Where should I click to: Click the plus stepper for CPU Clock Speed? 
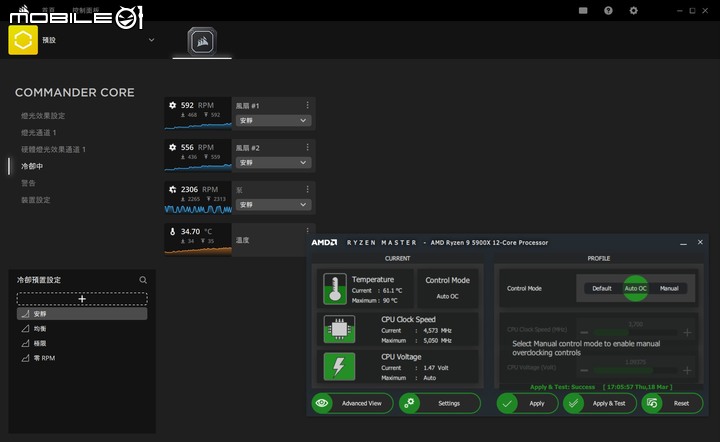(687, 332)
